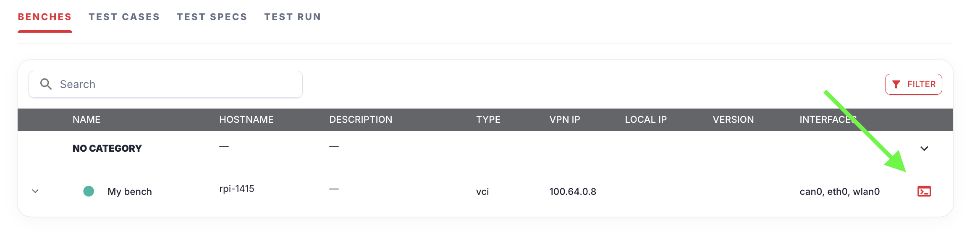The image size is (980, 233).
Task: Expand the My bench row details
Action: click(x=35, y=192)
